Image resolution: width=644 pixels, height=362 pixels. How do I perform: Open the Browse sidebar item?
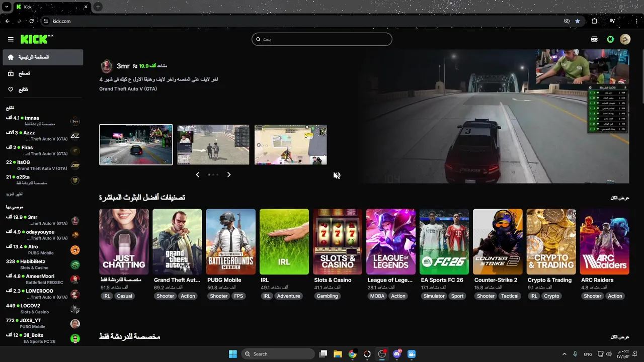pos(43,73)
